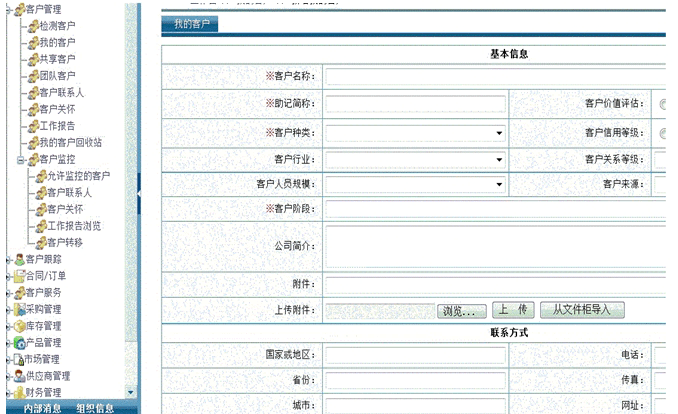
Task: Click the 附件 input field
Action: click(496, 285)
